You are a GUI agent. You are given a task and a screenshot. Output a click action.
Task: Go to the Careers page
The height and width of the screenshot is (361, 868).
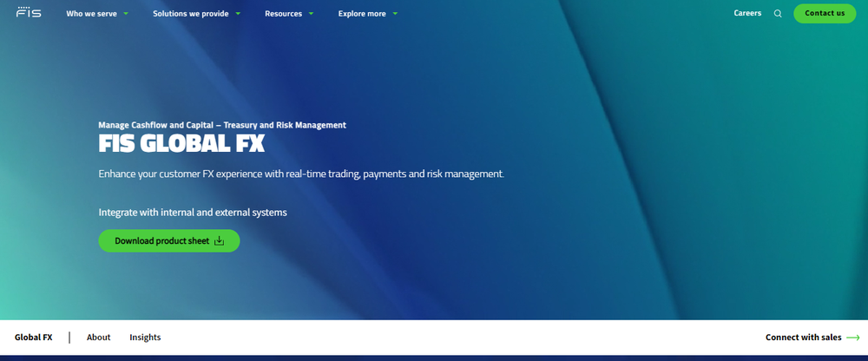pyautogui.click(x=747, y=13)
